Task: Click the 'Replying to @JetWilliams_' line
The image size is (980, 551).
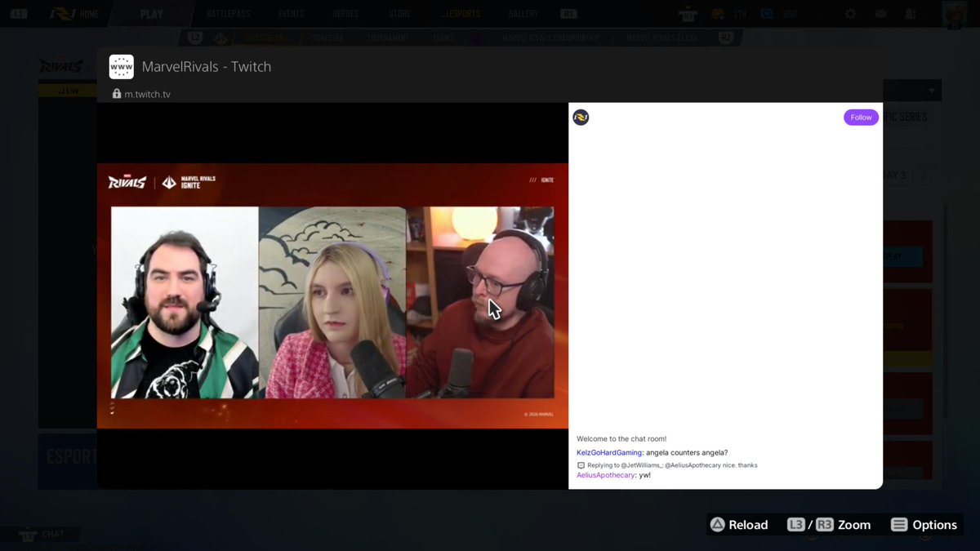Action: click(x=672, y=465)
